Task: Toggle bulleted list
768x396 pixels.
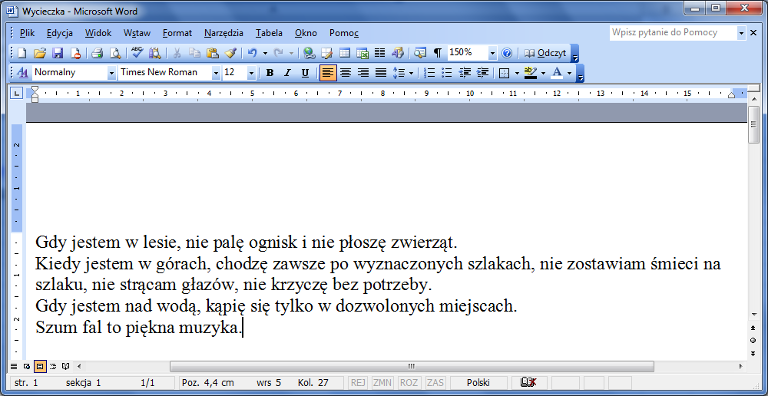Action: click(447, 73)
